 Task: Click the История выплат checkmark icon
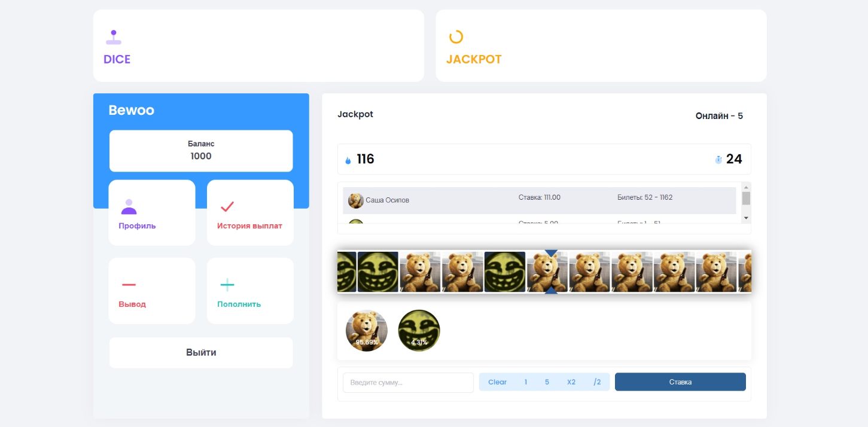point(227,207)
